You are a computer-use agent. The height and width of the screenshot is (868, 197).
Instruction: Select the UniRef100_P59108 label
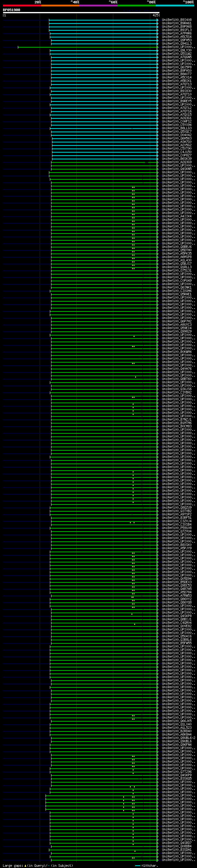[177, 528]
